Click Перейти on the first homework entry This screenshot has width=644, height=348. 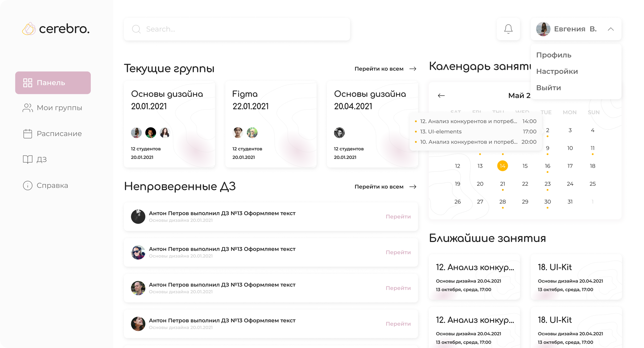[398, 216]
